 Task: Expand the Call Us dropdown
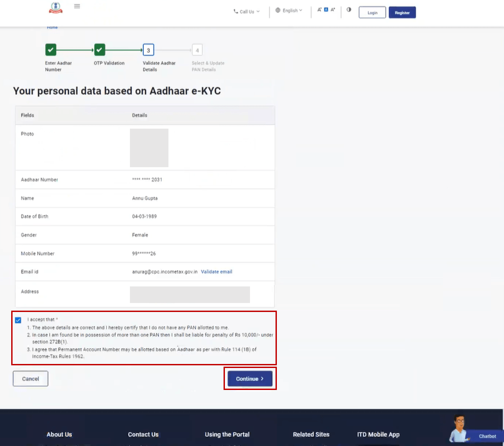[x=257, y=12]
